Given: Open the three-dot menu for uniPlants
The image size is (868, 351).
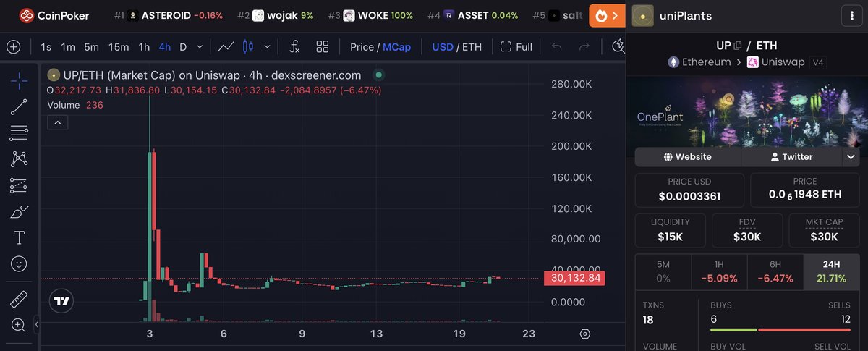Looking at the screenshot, I should click(850, 15).
